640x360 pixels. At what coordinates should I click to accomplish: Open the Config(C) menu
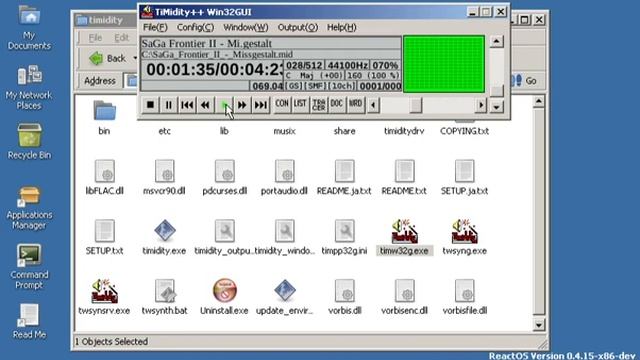[x=195, y=27]
